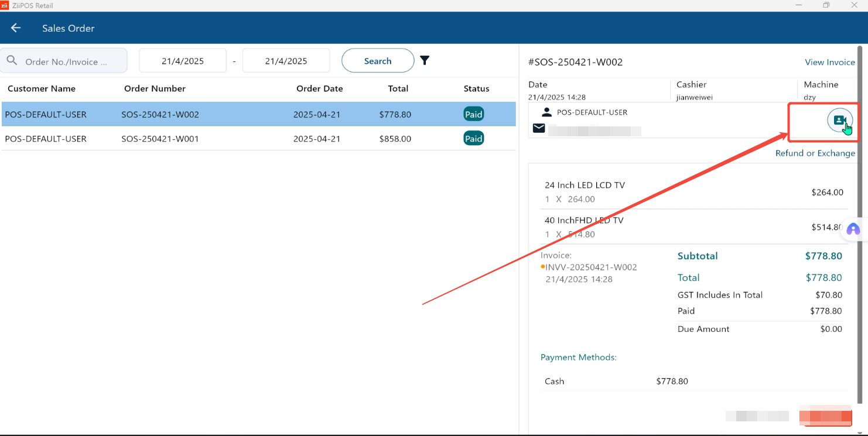Click the magnifier search icon
The height and width of the screenshot is (436, 868).
11,60
